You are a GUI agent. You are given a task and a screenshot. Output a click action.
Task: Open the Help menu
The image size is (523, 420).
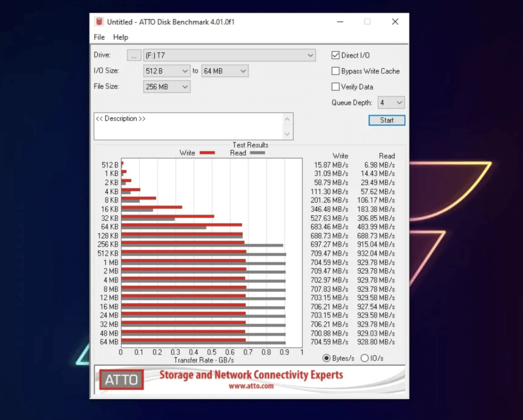pos(120,37)
